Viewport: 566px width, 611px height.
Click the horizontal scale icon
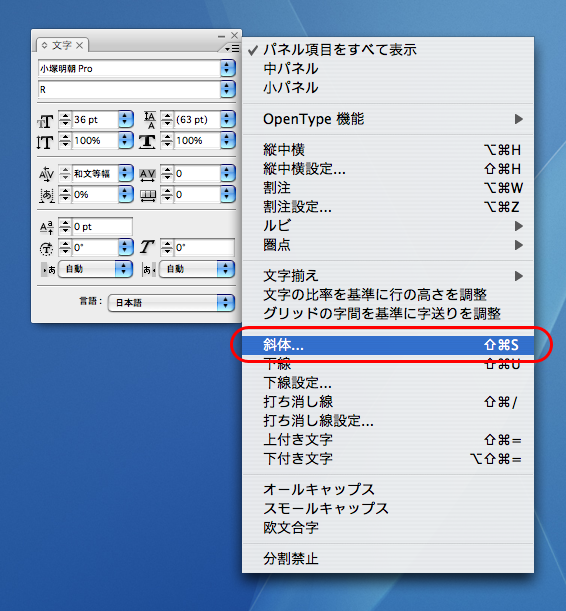[147, 141]
